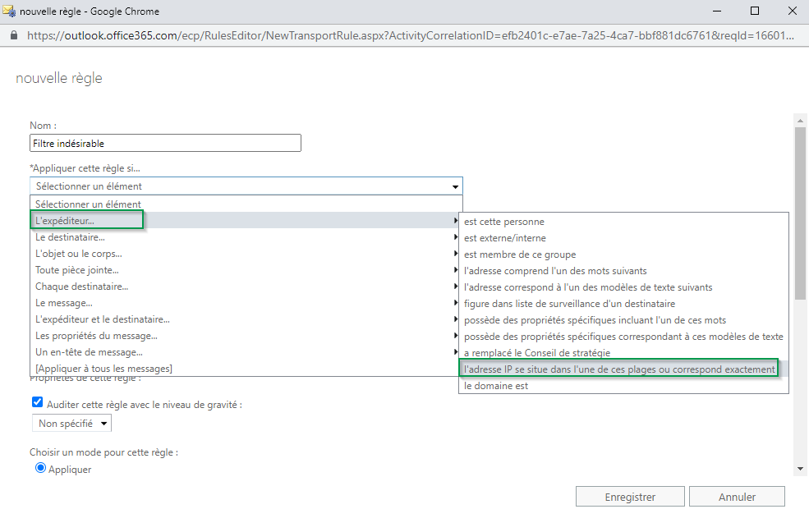The width and height of the screenshot is (809, 532).
Task: Click the Nom text field
Action: pyautogui.click(x=165, y=144)
